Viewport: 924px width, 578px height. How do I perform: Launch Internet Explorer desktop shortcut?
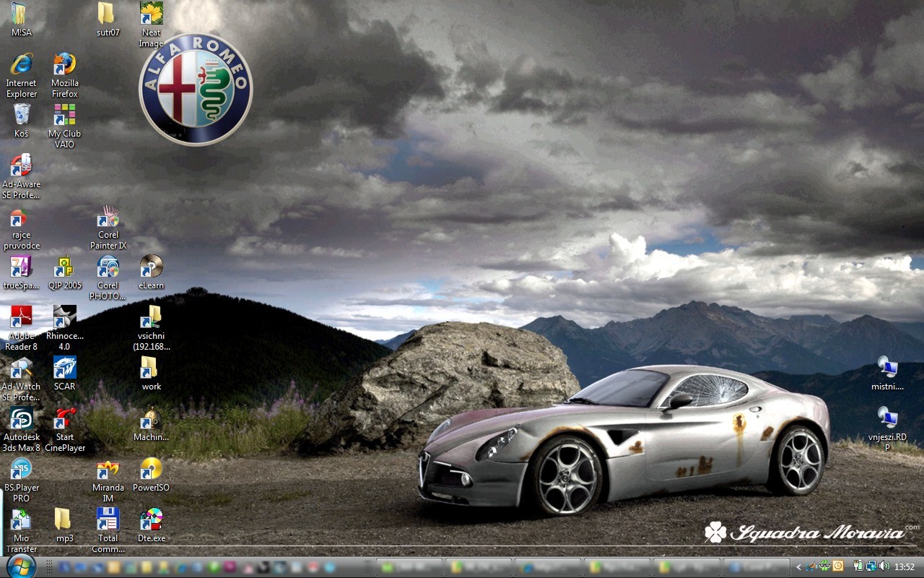point(22,65)
